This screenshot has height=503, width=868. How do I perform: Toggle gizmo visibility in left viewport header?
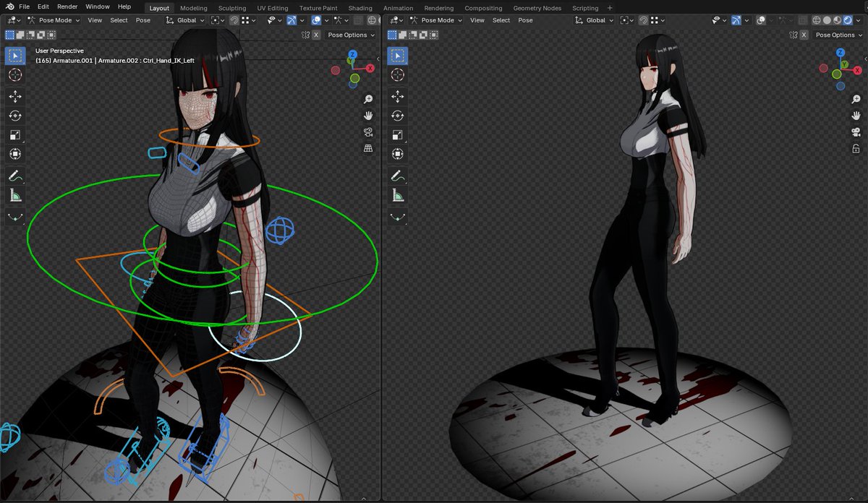point(292,20)
